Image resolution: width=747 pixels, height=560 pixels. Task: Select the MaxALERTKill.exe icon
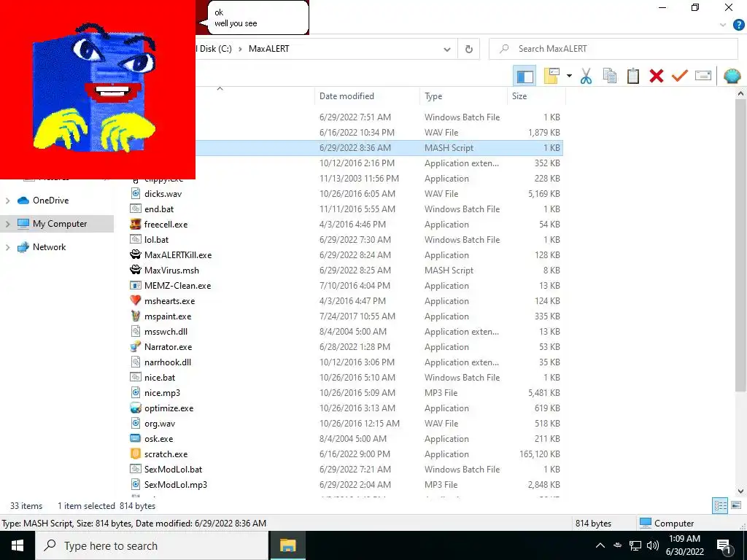pyautogui.click(x=136, y=254)
